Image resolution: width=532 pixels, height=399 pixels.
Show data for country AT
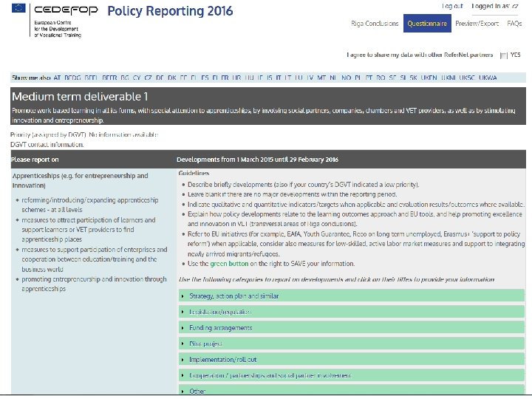pos(57,78)
